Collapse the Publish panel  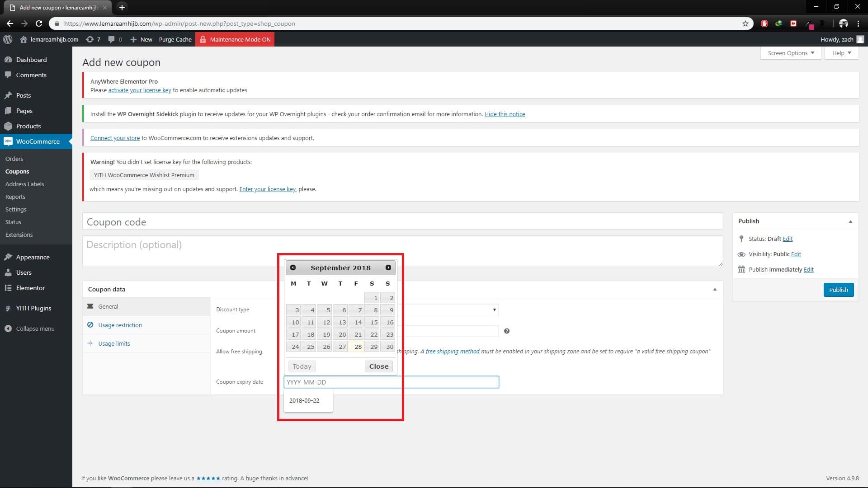[x=850, y=221]
